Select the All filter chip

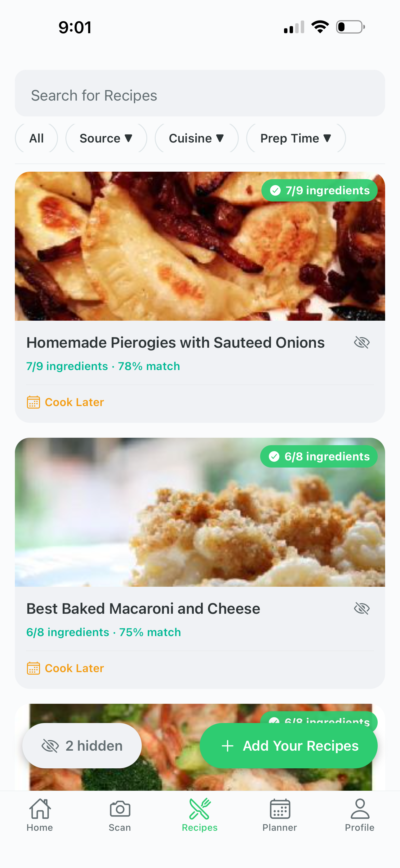pyautogui.click(x=36, y=138)
